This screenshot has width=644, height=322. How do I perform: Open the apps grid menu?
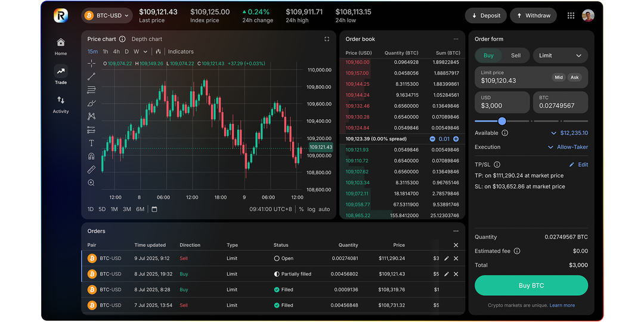(571, 16)
